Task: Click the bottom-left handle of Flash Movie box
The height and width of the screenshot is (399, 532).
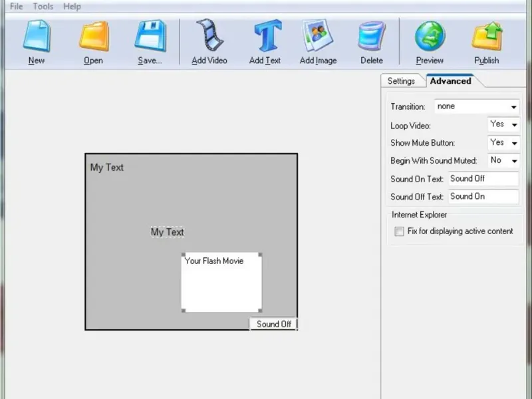Action: tap(184, 311)
